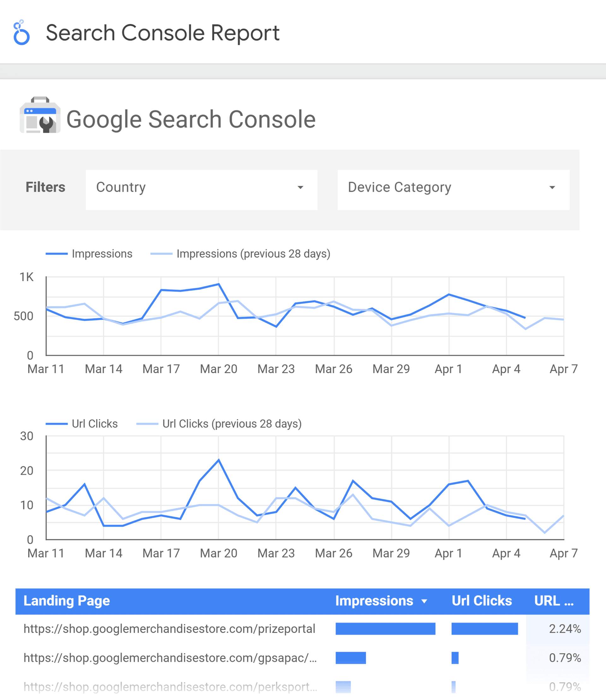Click the truncated URL ... column header

click(554, 601)
